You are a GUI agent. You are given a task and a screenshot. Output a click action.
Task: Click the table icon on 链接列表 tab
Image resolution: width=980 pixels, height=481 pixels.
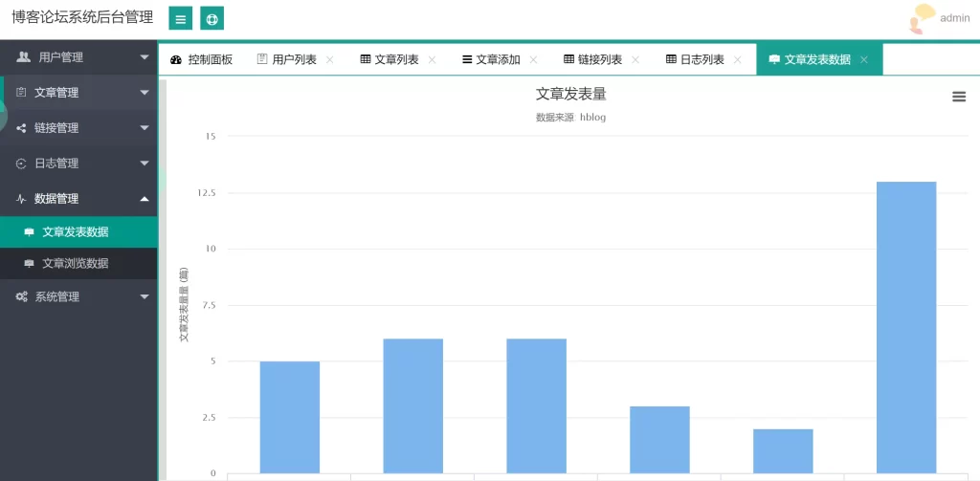tap(568, 59)
